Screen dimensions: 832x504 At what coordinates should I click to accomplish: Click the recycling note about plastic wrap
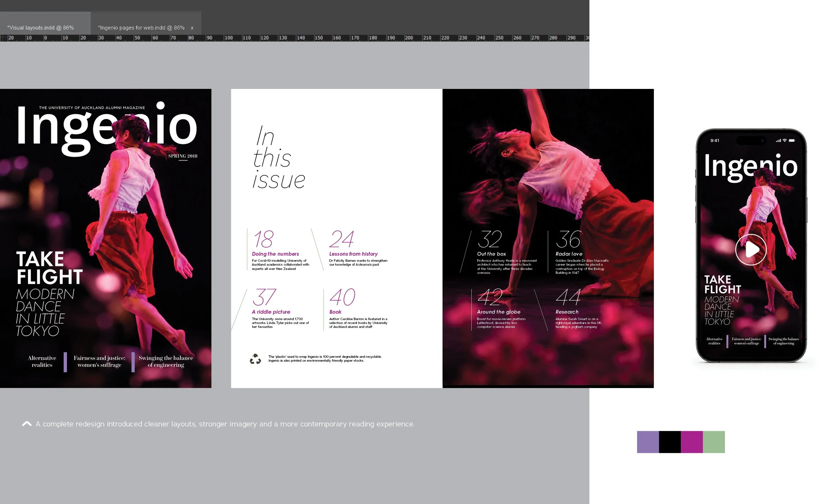point(325,359)
